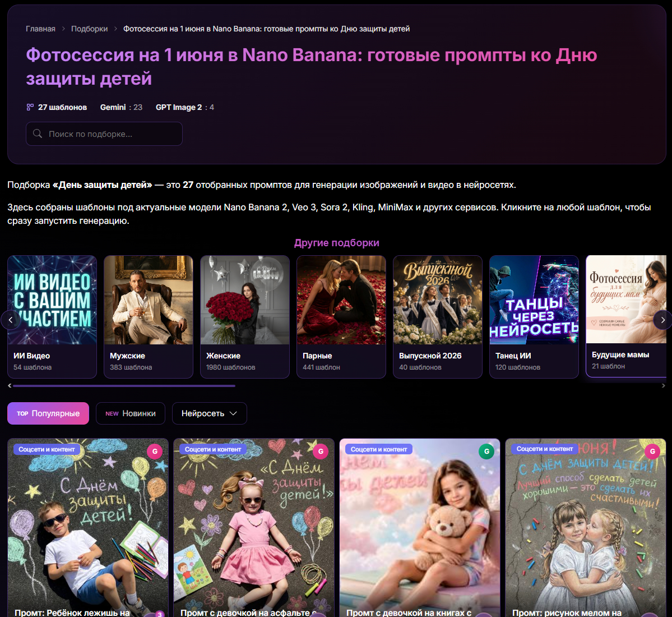This screenshot has height=617, width=672.
Task: Click the Парные card title
Action: (x=317, y=356)
